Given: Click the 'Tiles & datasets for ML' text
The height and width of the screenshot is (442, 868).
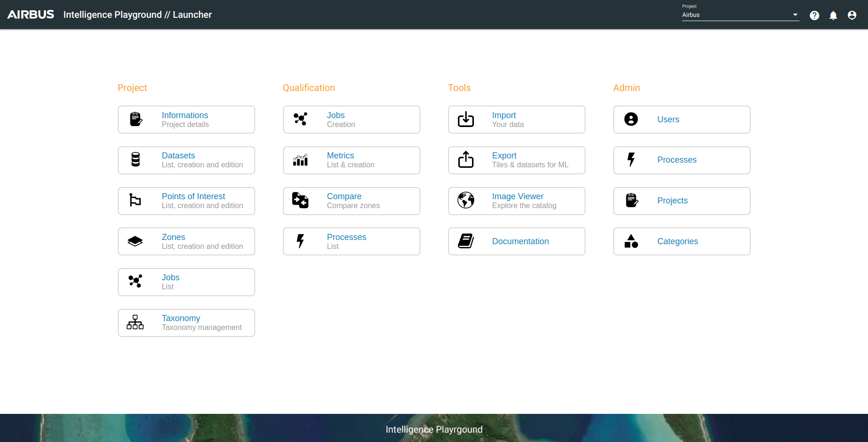Looking at the screenshot, I should [530, 165].
